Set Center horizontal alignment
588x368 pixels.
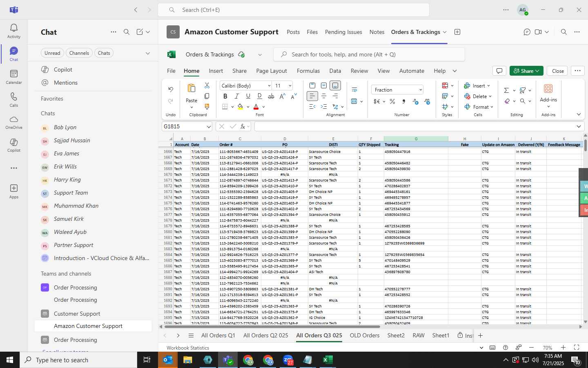coord(324,96)
